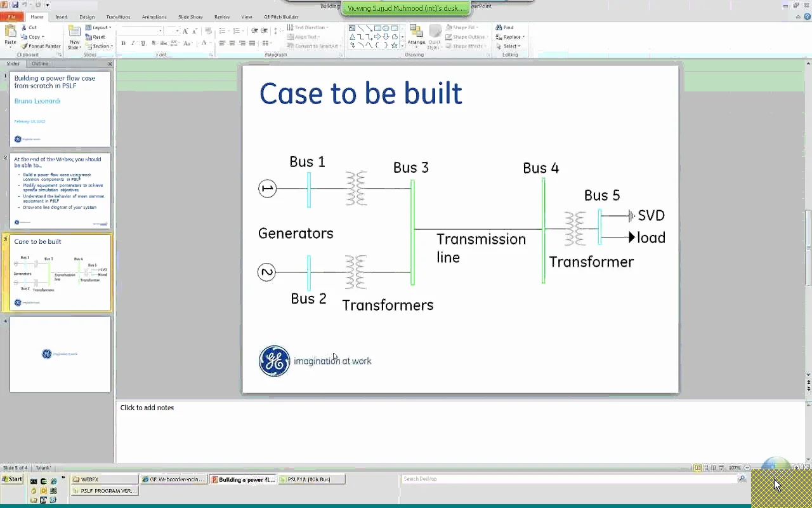Open the Layout dropdown
Screen dimensions: 812x508
tap(98, 28)
